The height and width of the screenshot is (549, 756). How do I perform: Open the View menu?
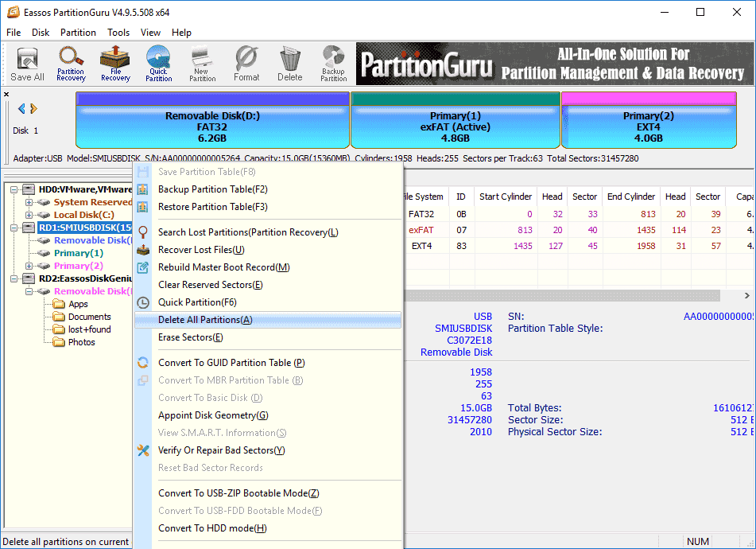point(150,33)
